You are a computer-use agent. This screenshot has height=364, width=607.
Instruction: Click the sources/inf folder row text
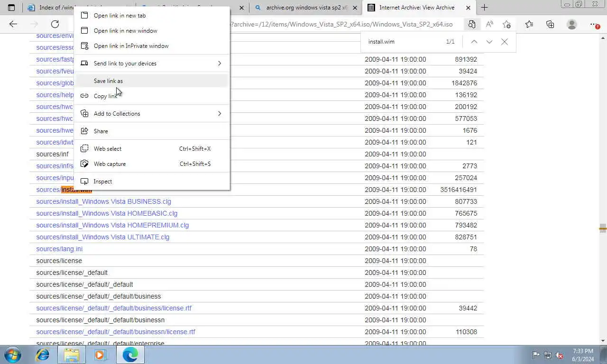pos(53,154)
